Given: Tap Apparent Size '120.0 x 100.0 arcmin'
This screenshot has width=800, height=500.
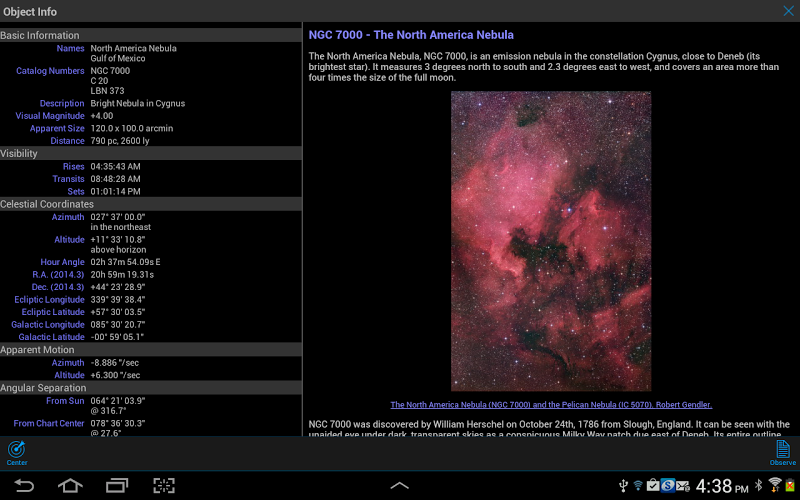Looking at the screenshot, I should tap(132, 129).
